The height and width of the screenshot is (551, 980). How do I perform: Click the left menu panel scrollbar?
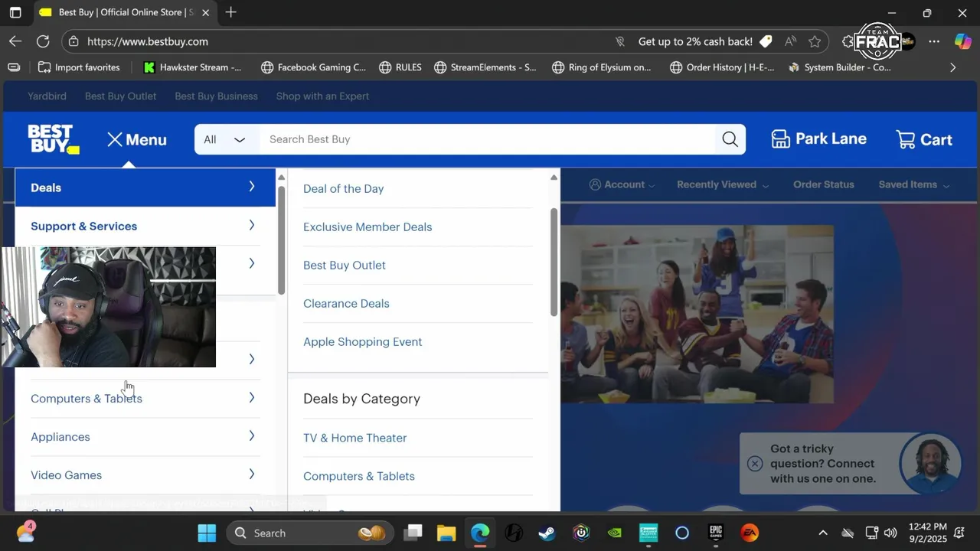(281, 240)
